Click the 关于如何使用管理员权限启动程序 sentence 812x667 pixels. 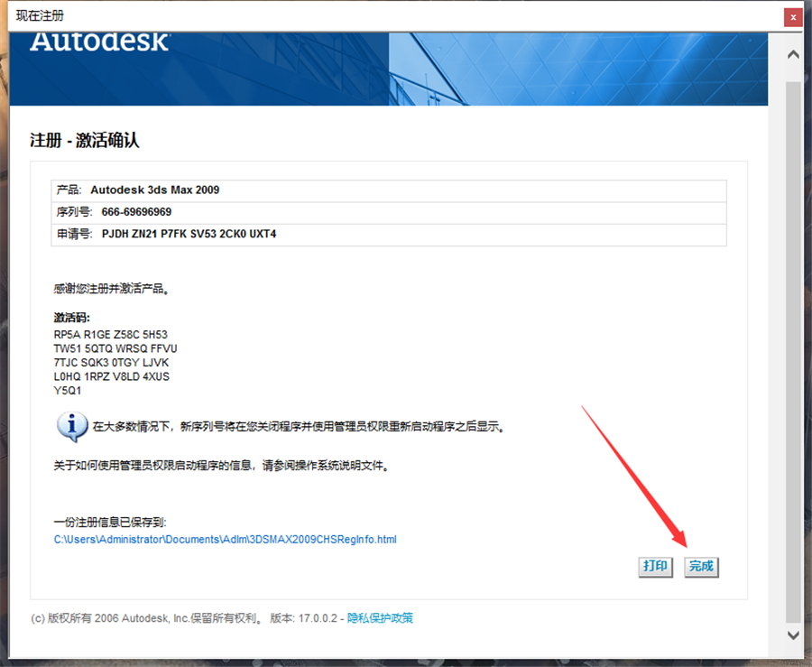click(222, 466)
